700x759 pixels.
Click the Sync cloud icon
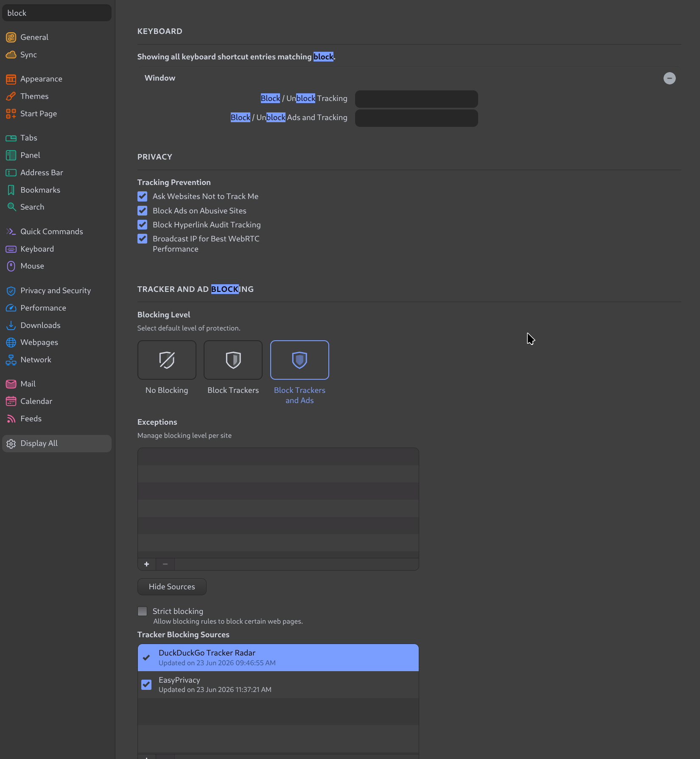11,55
